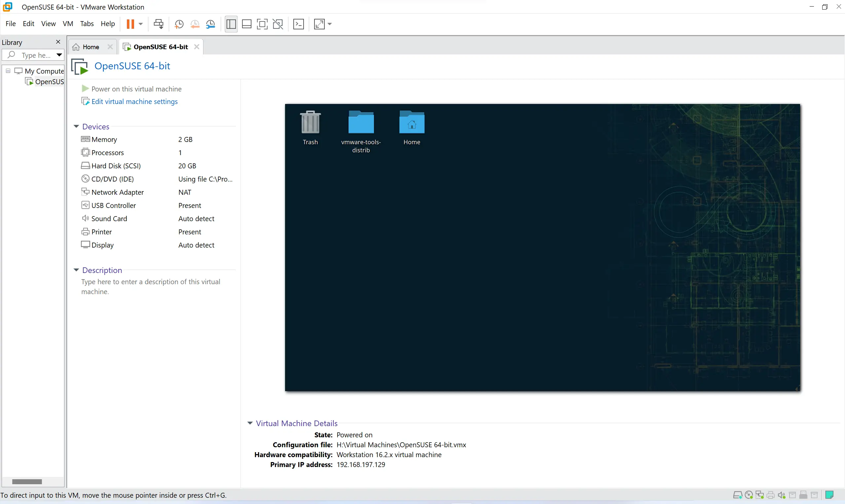
Task: Click the CD/DVD status icon in status bar
Action: coord(749,495)
